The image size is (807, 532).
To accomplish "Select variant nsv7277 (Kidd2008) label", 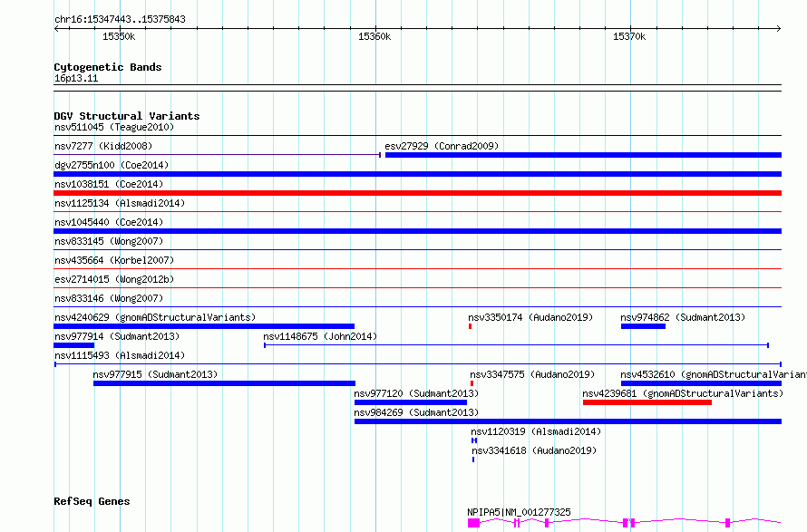I will pyautogui.click(x=103, y=146).
